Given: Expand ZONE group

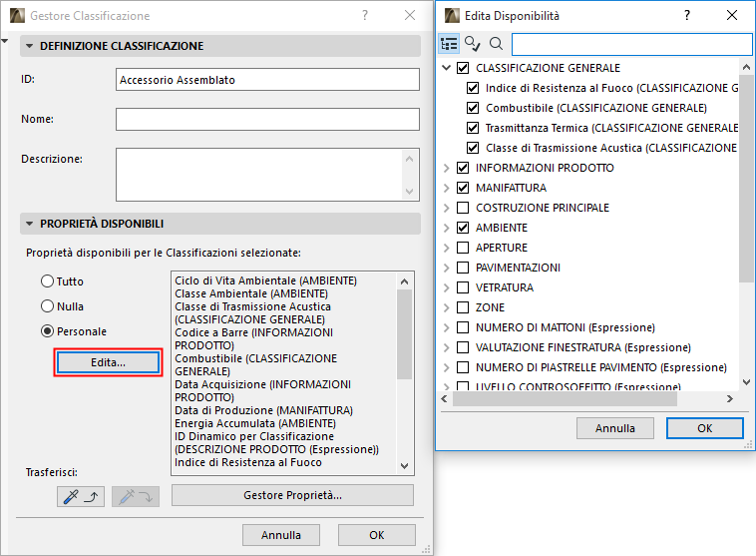Looking at the screenshot, I should point(447,307).
